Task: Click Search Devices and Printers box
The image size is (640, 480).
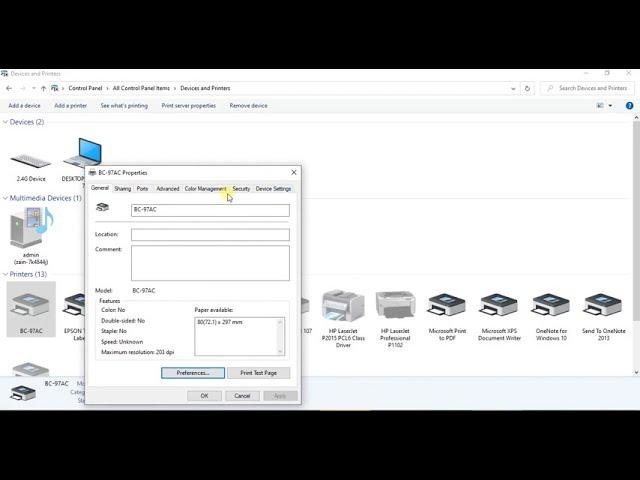Action: (588, 88)
